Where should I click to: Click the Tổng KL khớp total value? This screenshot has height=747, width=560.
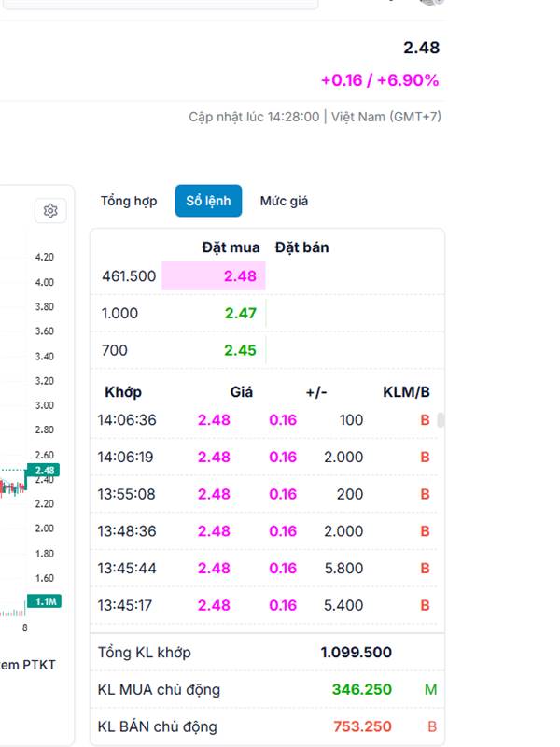click(x=356, y=653)
